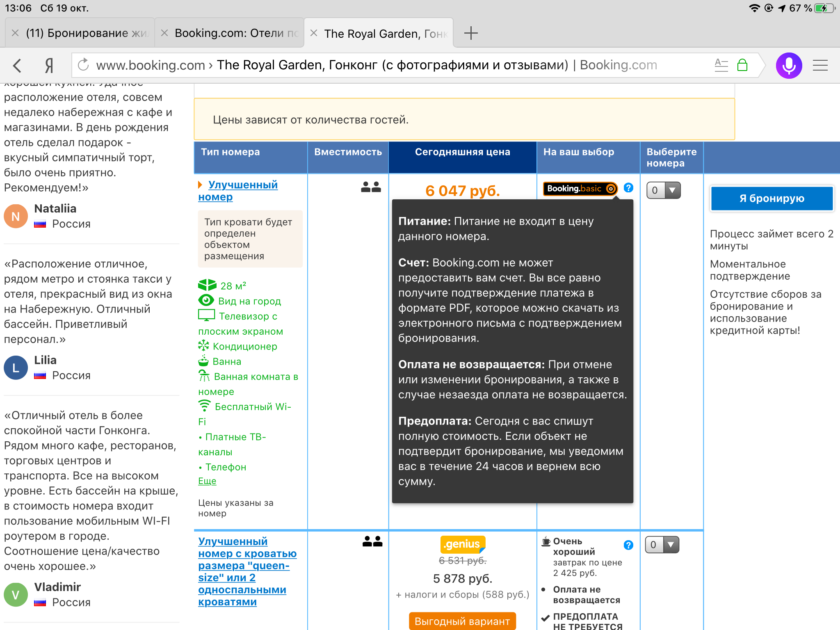This screenshot has width=840, height=630.
Task: Click help question mark beside Booking.basic
Action: point(628,188)
